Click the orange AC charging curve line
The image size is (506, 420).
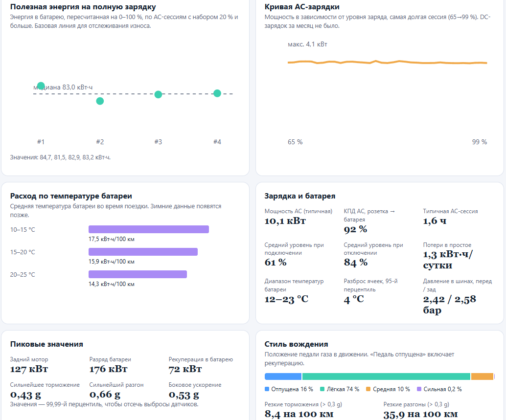[387, 62]
